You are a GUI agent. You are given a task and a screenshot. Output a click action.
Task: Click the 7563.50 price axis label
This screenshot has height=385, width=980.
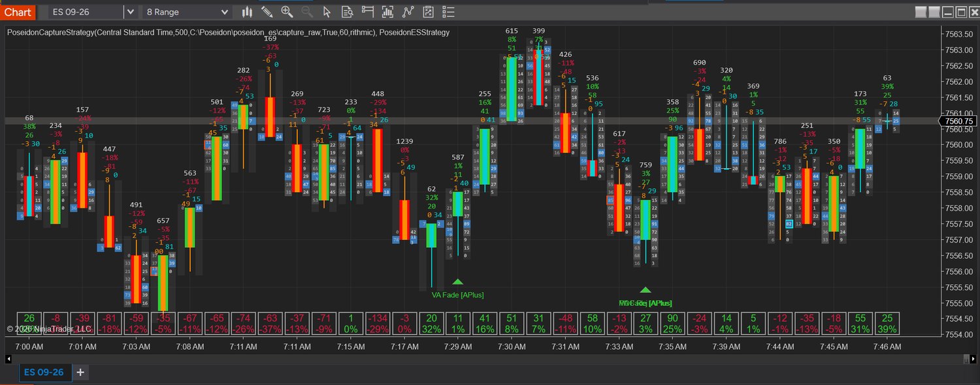pos(958,34)
